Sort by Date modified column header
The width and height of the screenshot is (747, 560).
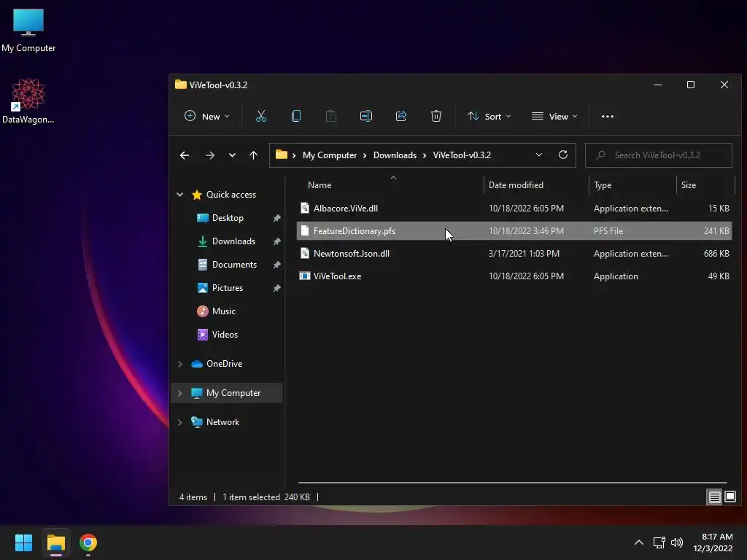pos(536,184)
